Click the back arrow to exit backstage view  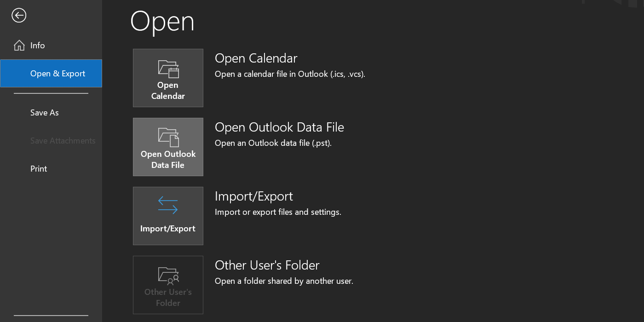pyautogui.click(x=19, y=15)
